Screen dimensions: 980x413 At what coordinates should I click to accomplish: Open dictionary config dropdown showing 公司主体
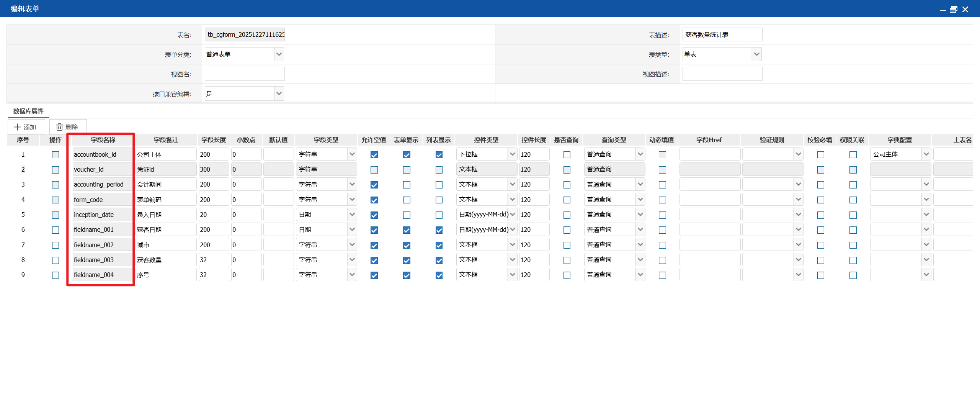point(926,154)
